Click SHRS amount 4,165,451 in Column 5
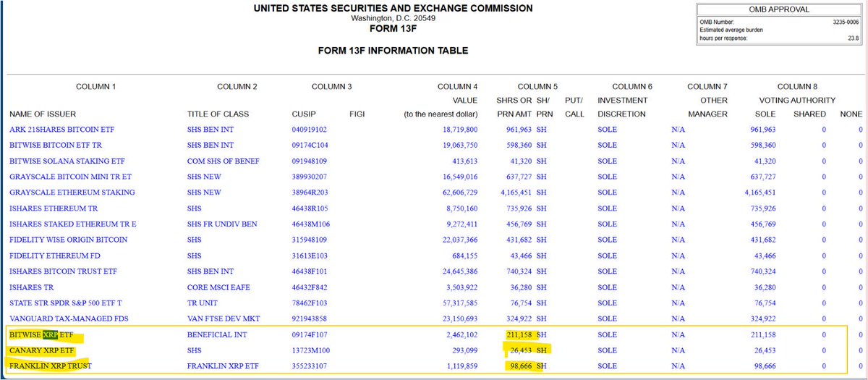The height and width of the screenshot is (380, 868). (x=516, y=193)
